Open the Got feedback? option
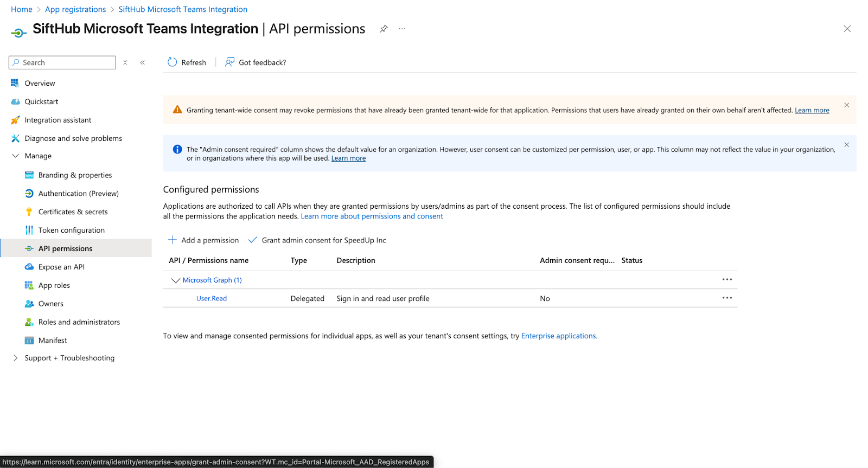This screenshot has width=868, height=468. 256,62
